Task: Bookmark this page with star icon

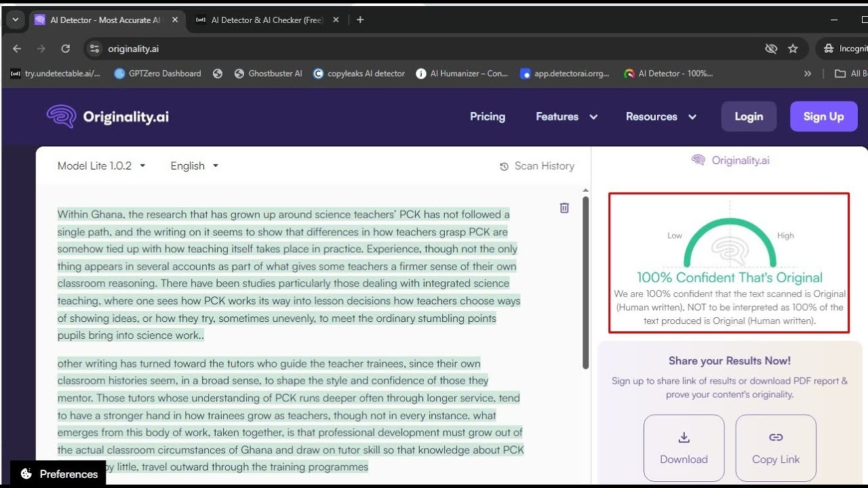Action: (793, 49)
